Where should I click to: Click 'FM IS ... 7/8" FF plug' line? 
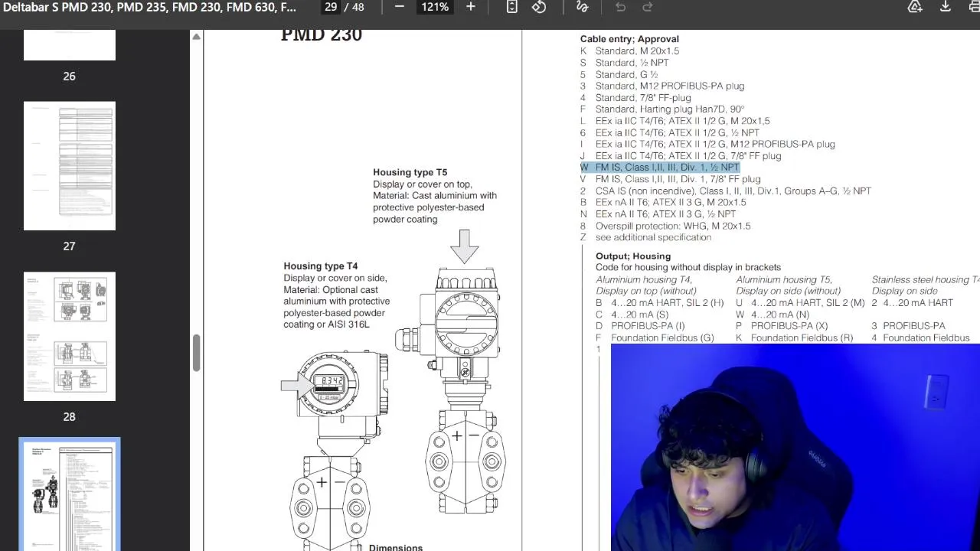(678, 179)
